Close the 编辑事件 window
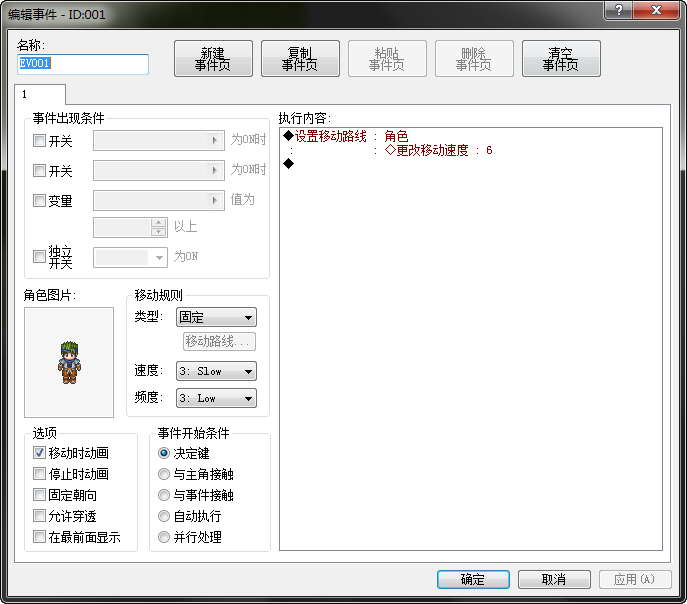Image resolution: width=687 pixels, height=604 pixels. [656, 10]
